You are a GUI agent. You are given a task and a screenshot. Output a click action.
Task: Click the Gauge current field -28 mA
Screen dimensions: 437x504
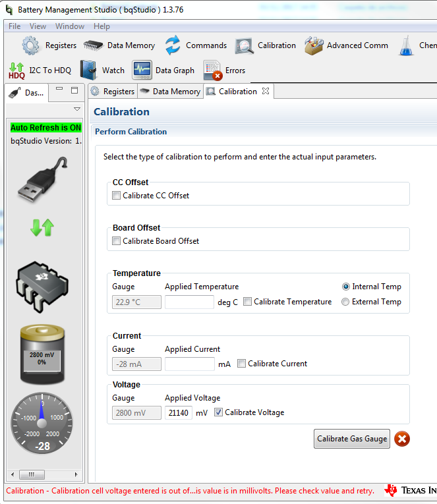coord(136,364)
